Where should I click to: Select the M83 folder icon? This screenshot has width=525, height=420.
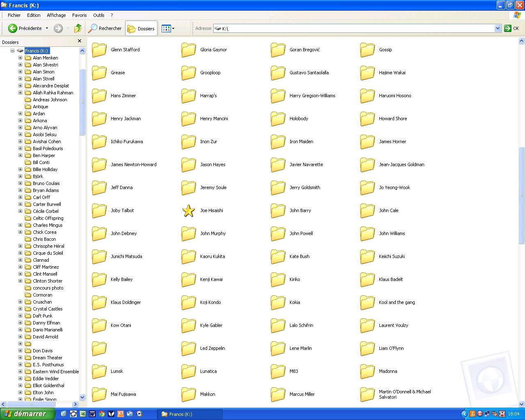tap(278, 372)
